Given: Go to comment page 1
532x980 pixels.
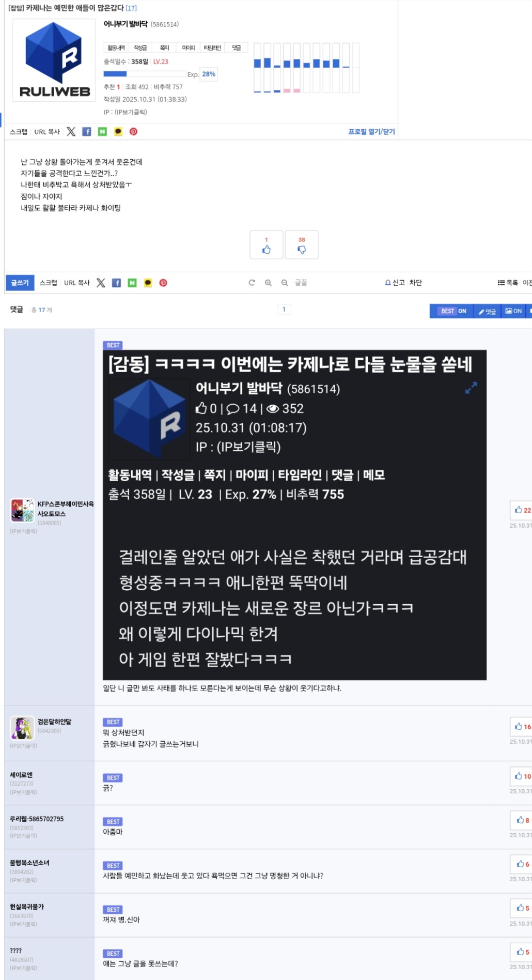Looking at the screenshot, I should click(x=284, y=310).
